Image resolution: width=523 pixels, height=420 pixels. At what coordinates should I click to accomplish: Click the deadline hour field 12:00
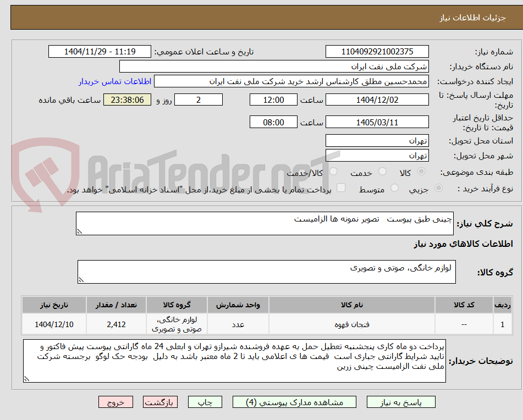(273, 100)
